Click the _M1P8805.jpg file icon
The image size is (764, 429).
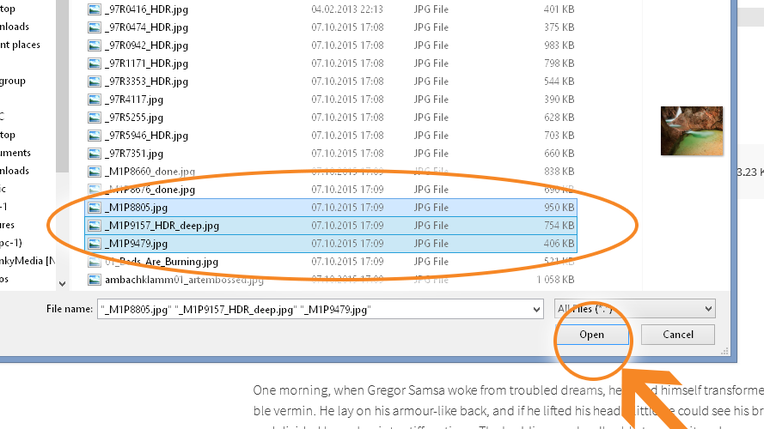pos(94,208)
